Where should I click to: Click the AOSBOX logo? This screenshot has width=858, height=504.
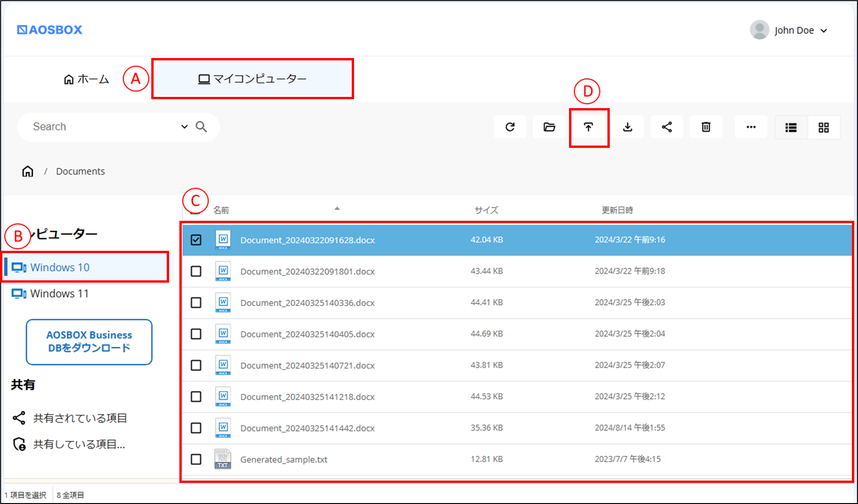point(50,29)
